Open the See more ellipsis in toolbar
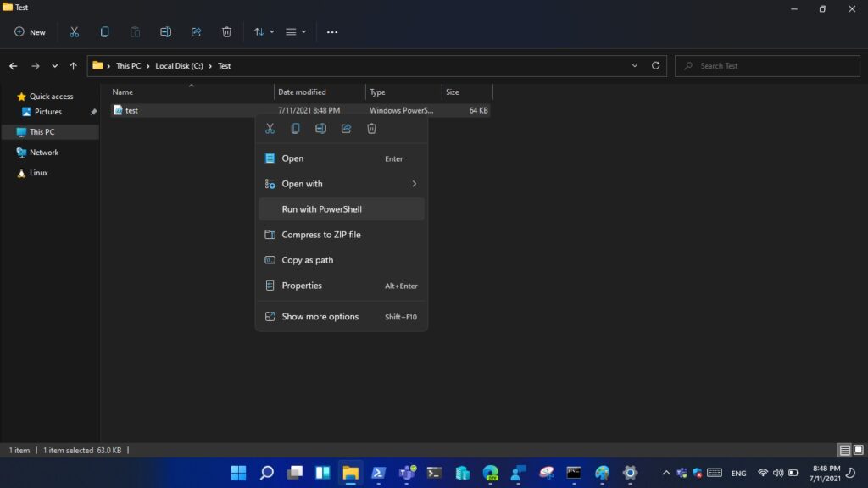868x488 pixels. (x=332, y=32)
